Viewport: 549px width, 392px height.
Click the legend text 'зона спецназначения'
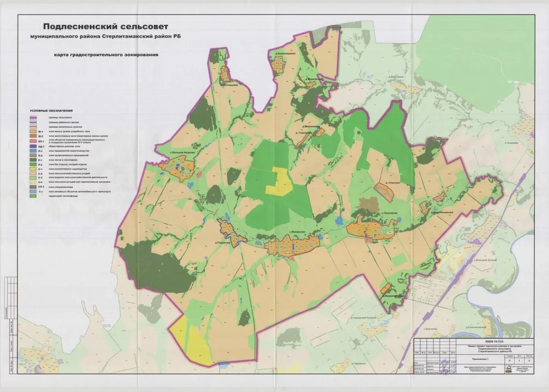tap(60, 187)
